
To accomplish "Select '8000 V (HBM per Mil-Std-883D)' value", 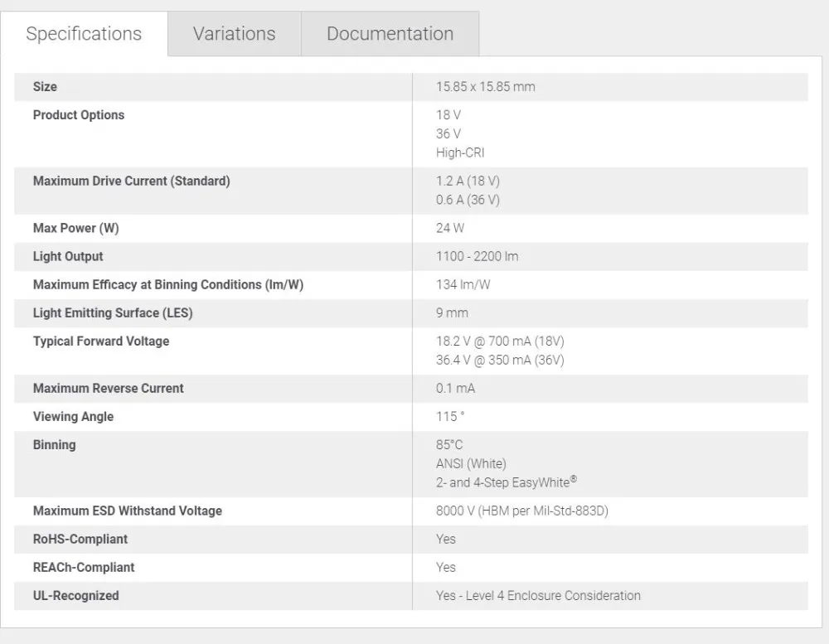I will coord(521,511).
